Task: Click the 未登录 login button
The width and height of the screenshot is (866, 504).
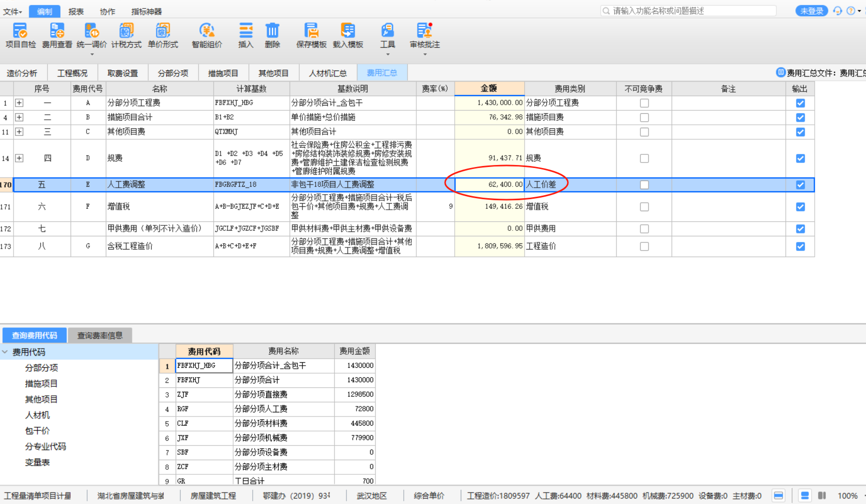Action: pyautogui.click(x=812, y=11)
